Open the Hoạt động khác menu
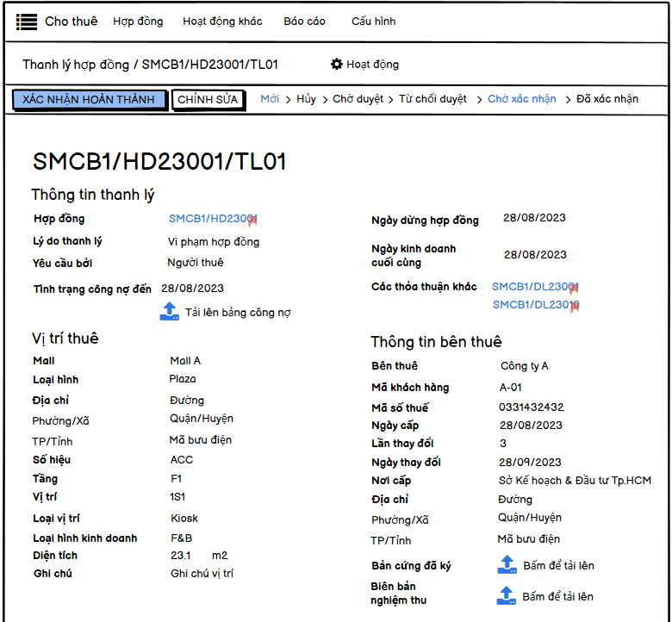This screenshot has height=622, width=672. pyautogui.click(x=222, y=22)
